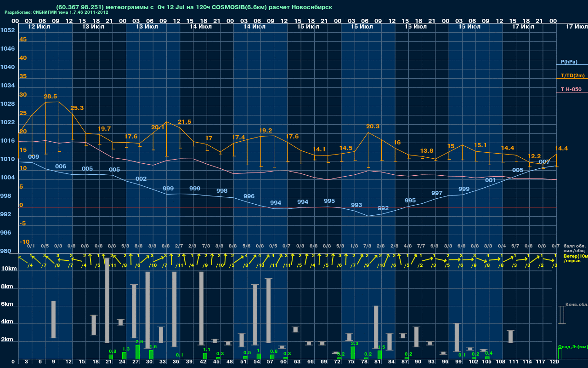Click the 1004 pressure axis label
This screenshot has width=588, height=368.
[7, 178]
